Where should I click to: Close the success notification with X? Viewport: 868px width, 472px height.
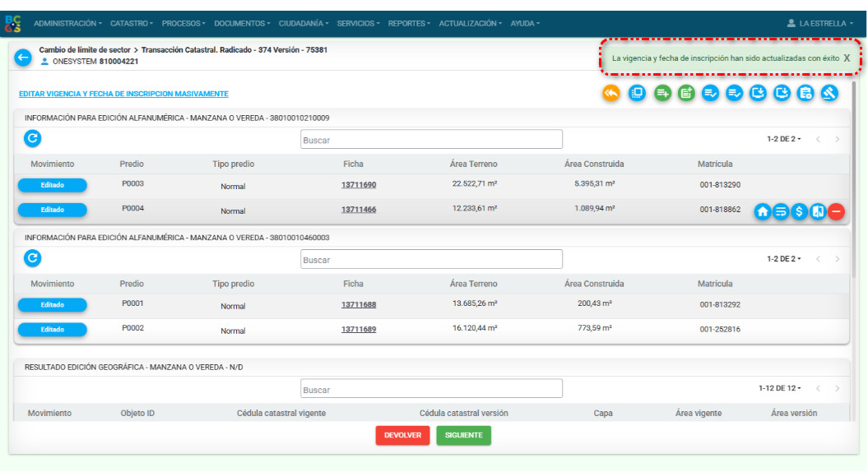(x=847, y=58)
